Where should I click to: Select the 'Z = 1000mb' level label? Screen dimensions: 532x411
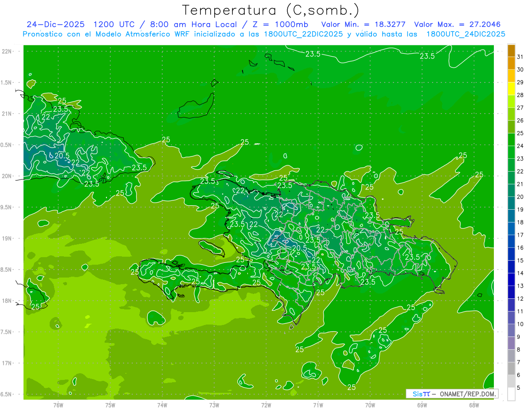pos(282,24)
